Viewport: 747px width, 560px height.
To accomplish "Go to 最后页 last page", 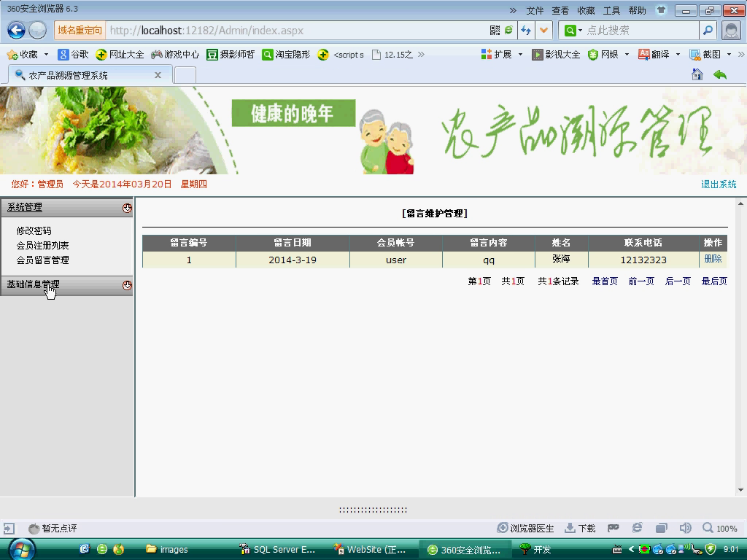I will coord(714,281).
